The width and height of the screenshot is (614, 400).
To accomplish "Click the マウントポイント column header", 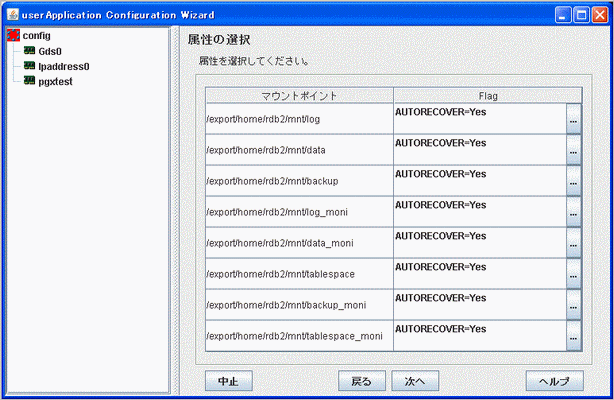I will 300,96.
